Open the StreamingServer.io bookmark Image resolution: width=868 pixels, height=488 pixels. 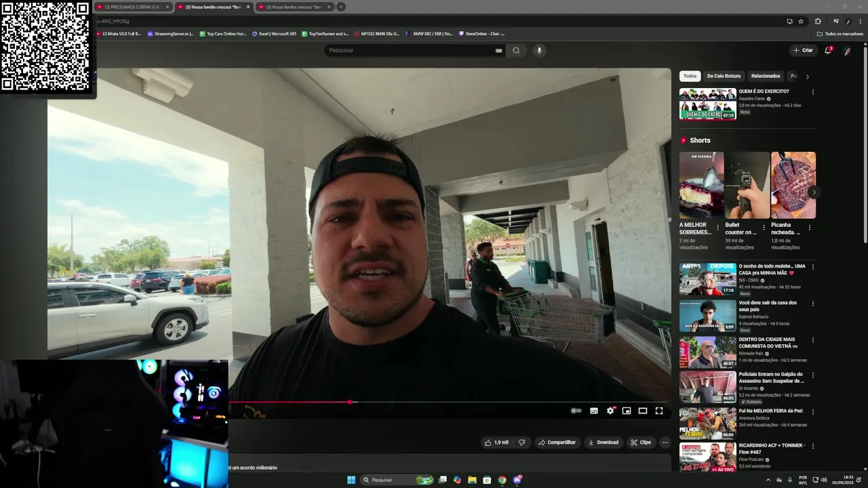[x=171, y=33]
